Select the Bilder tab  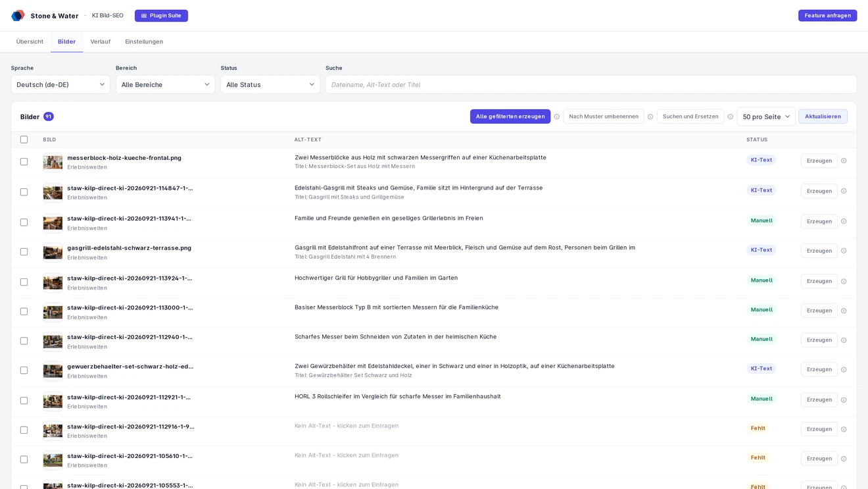click(x=66, y=41)
